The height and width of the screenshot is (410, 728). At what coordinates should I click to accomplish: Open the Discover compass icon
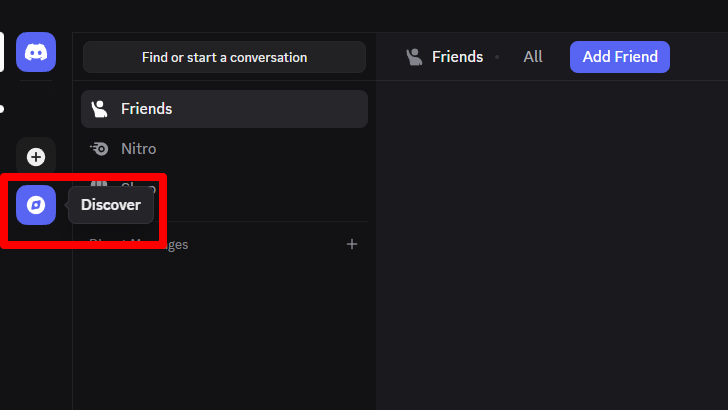coord(36,205)
